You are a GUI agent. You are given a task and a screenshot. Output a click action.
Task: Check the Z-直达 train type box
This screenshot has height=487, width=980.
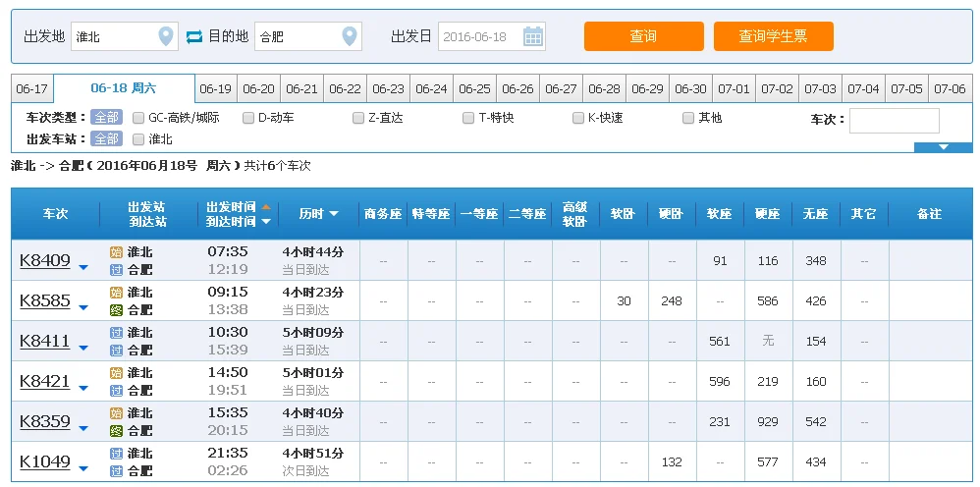(358, 118)
